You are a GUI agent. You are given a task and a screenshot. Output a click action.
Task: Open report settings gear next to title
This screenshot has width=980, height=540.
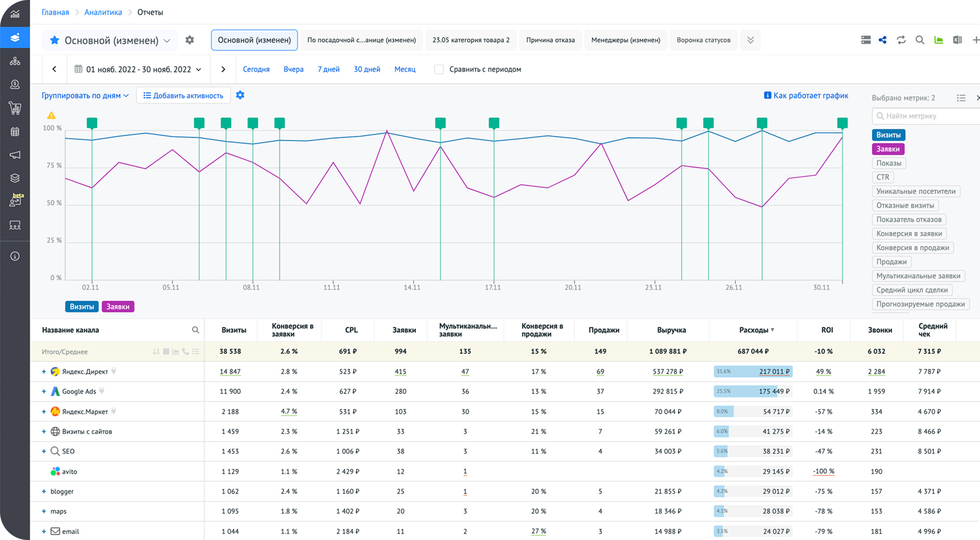[x=189, y=40]
